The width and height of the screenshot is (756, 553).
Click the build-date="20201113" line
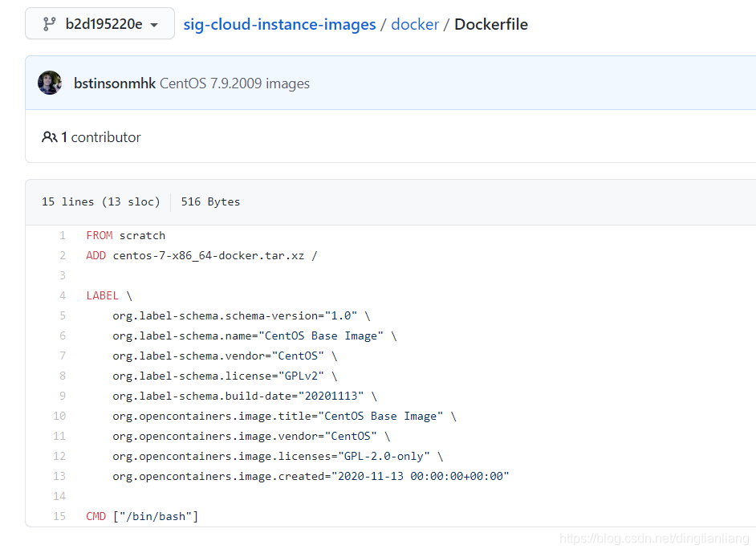coord(245,396)
